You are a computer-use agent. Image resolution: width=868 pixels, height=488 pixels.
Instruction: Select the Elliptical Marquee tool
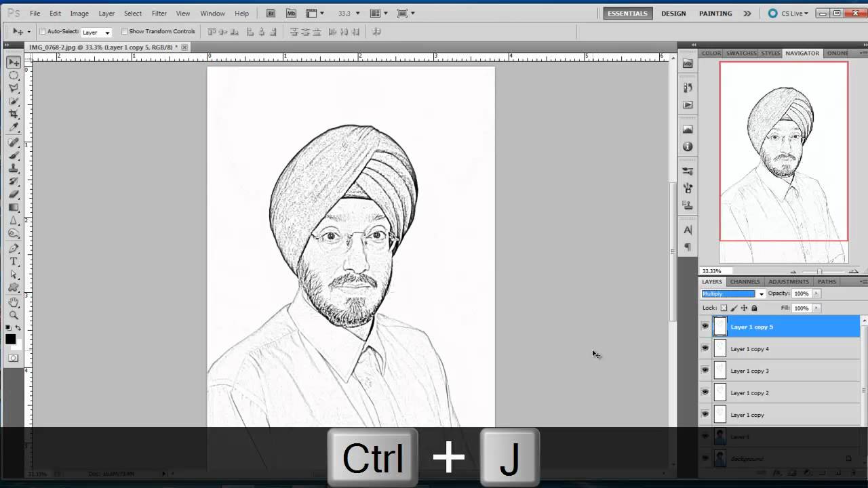(x=14, y=75)
